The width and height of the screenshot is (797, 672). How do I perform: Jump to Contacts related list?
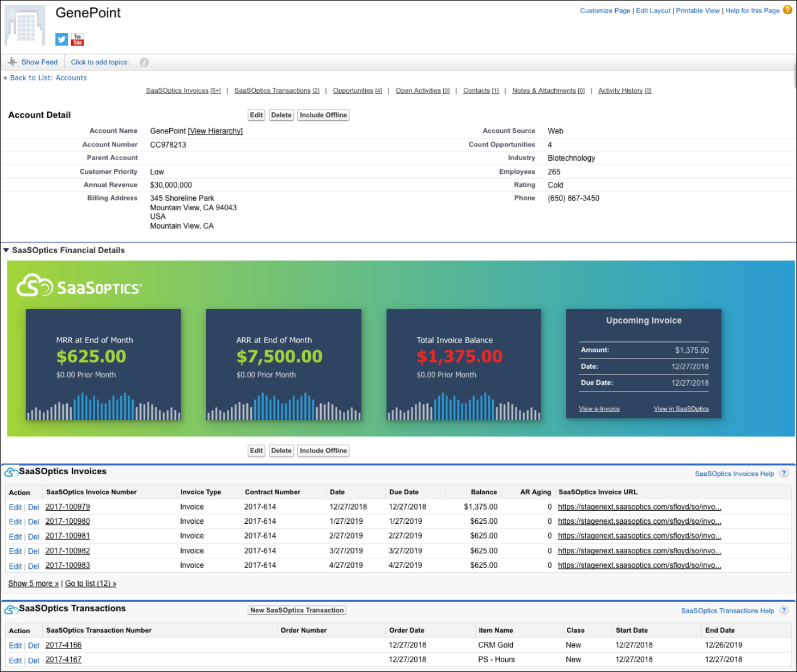pos(481,91)
